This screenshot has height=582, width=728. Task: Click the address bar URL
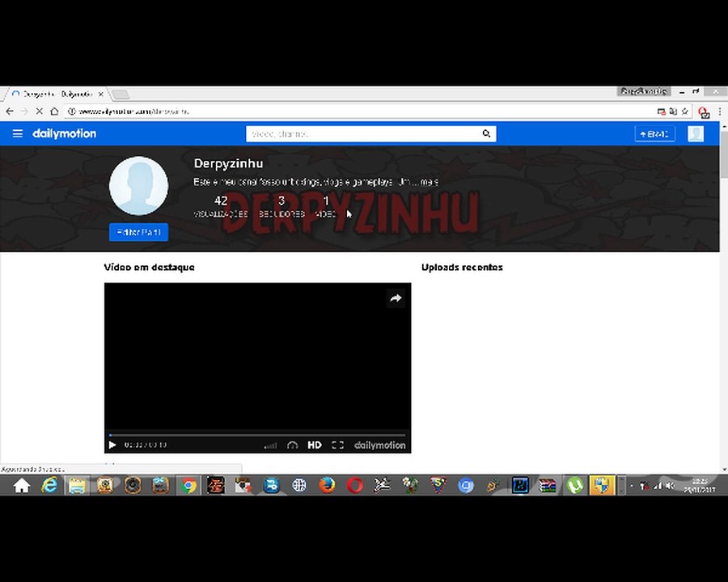pos(133,112)
